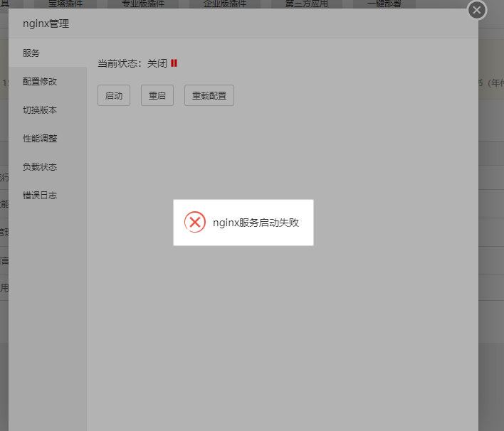View the 负载状态 tab

pyautogui.click(x=48, y=167)
